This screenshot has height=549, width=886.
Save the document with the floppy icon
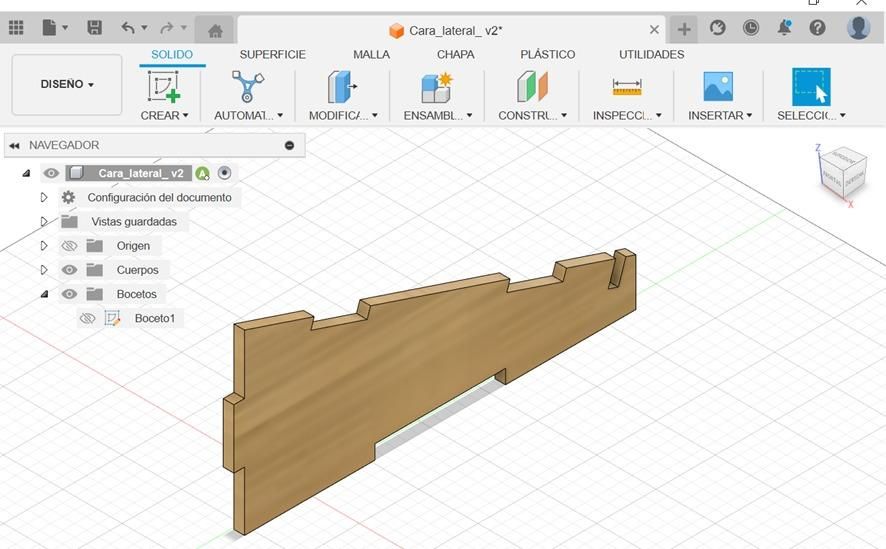(x=94, y=28)
